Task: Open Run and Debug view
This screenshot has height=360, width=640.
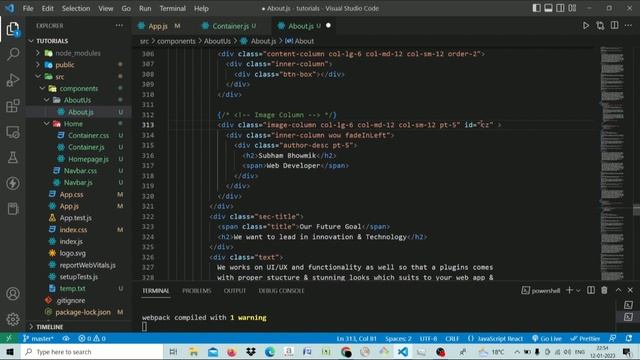Action: pyautogui.click(x=13, y=80)
